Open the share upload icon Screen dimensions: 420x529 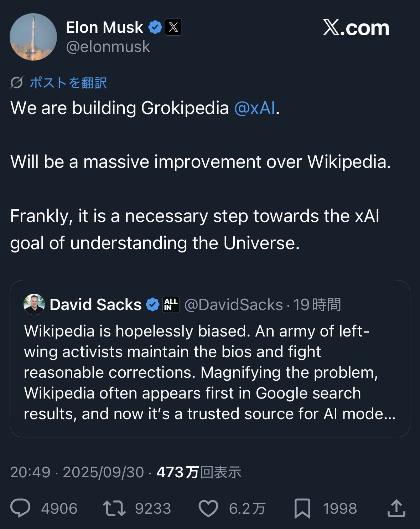click(396, 508)
